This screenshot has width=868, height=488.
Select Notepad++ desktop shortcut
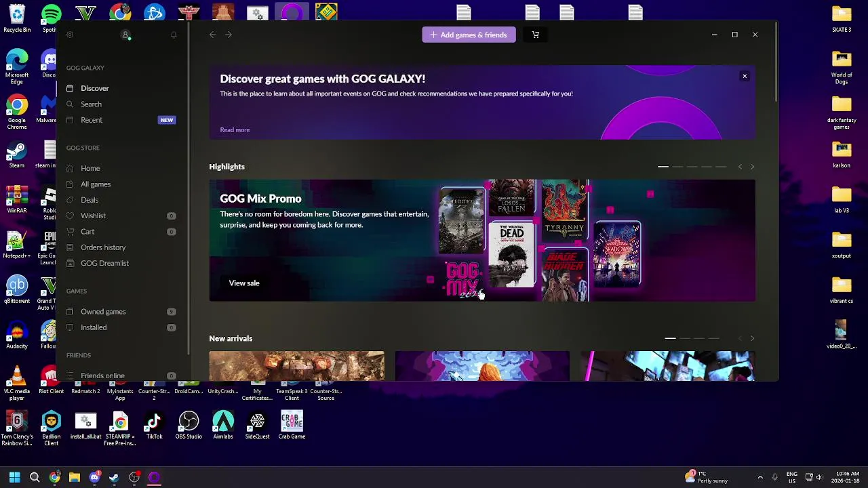click(x=17, y=245)
